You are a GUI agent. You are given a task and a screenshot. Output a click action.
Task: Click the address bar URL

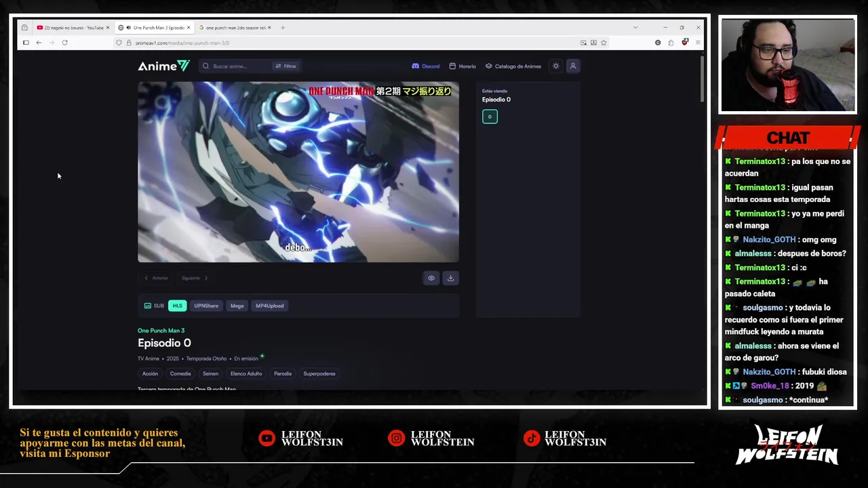[x=182, y=43]
